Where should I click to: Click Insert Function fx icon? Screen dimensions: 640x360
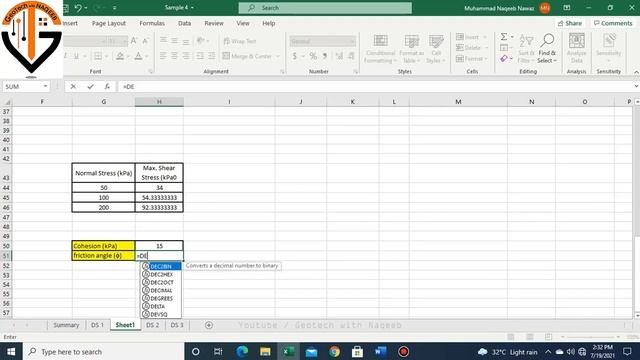pyautogui.click(x=107, y=87)
